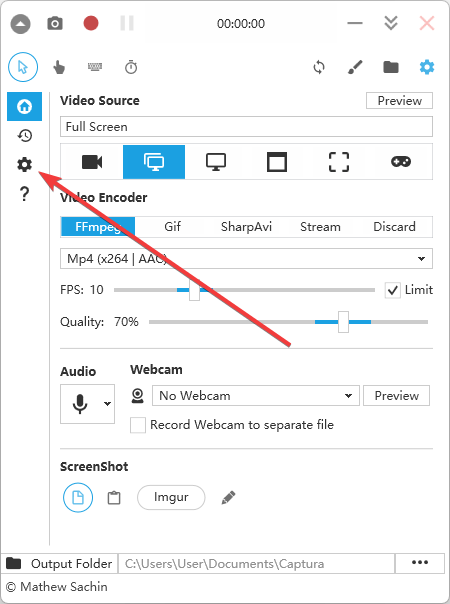
Task: Open Configure settings gear in sidebar
Action: (24, 165)
